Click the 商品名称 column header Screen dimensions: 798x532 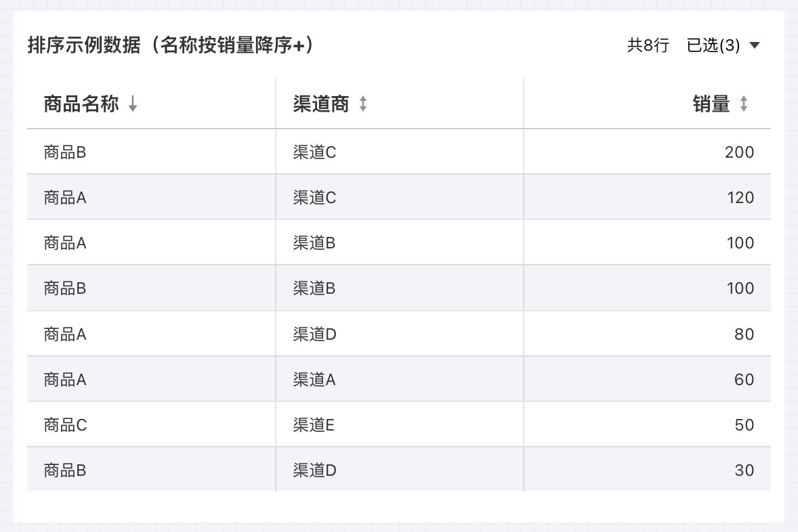[81, 104]
